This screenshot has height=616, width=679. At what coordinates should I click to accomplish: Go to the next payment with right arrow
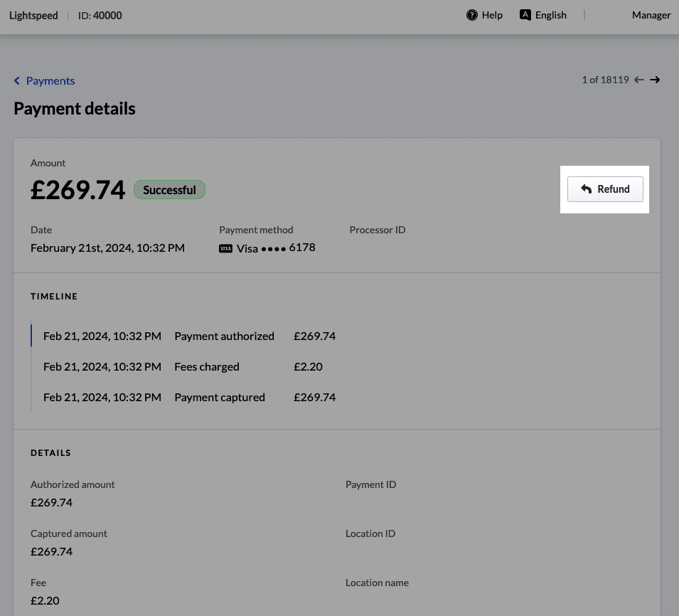655,80
